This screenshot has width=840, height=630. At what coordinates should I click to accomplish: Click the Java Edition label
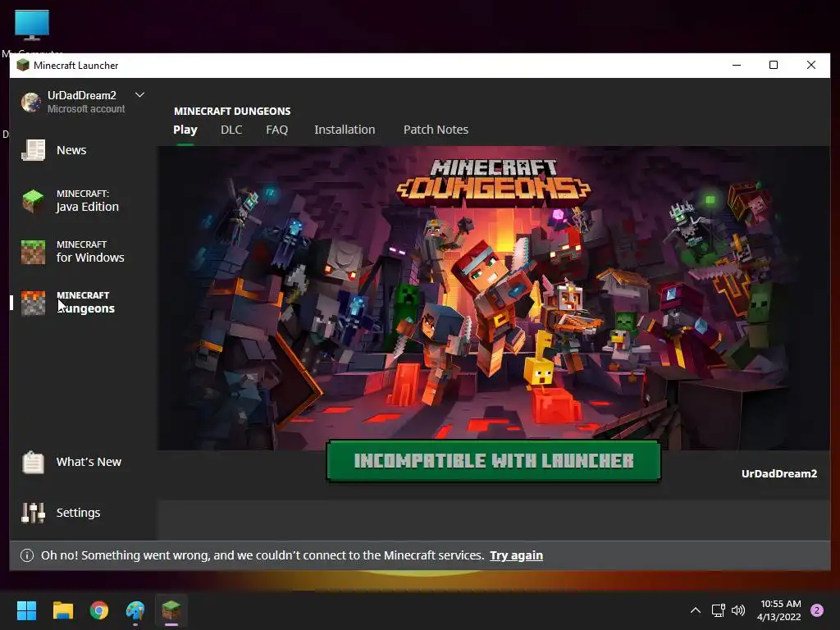(87, 207)
